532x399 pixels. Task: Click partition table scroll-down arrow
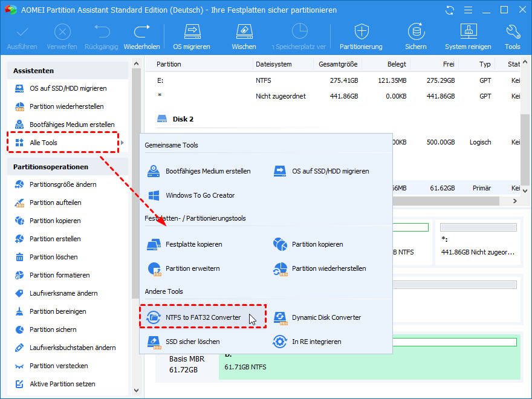(x=525, y=190)
